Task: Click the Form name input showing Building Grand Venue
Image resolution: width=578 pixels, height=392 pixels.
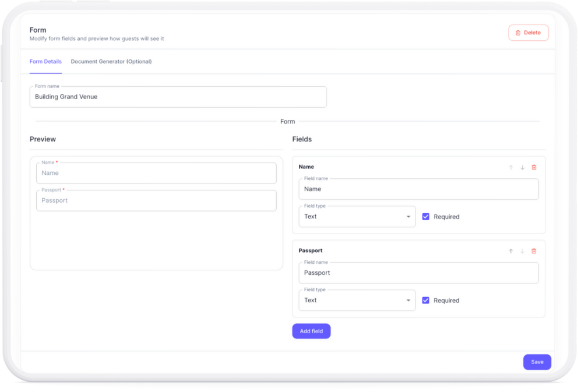Action: coord(178,97)
